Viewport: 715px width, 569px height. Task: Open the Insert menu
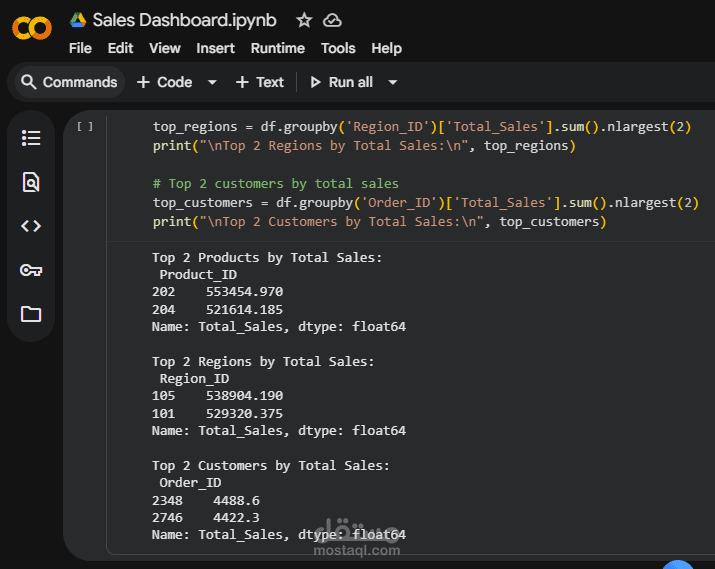[x=216, y=48]
